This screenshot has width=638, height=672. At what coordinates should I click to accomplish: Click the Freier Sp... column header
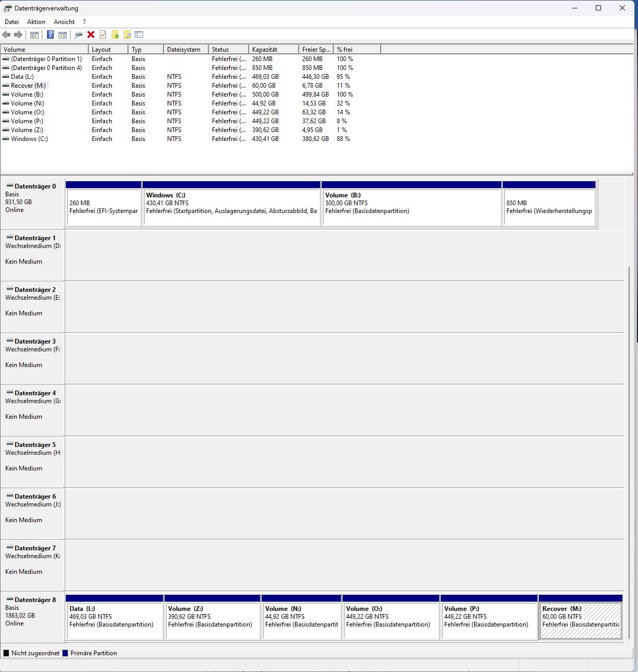(x=316, y=49)
